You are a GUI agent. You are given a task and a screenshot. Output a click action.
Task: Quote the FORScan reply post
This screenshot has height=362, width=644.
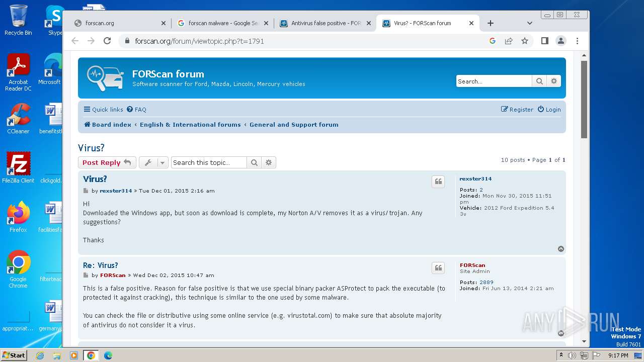[x=438, y=268]
